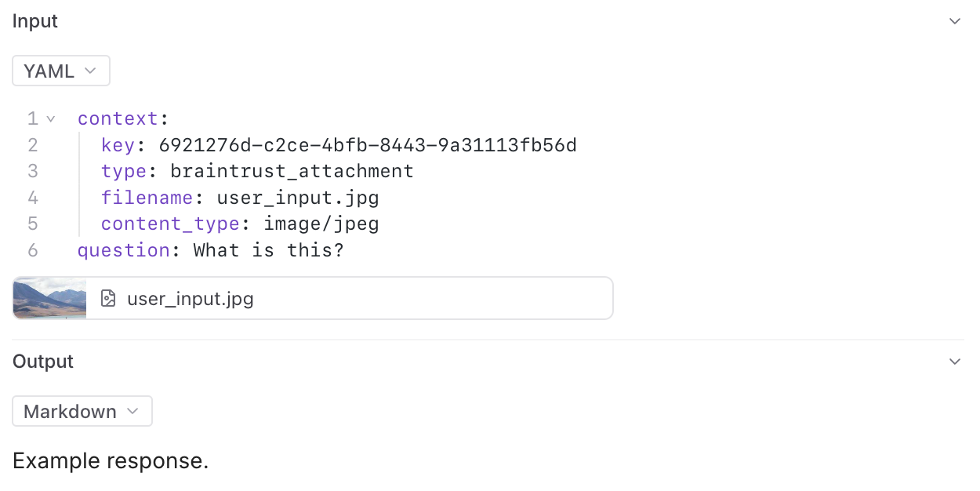980x491 pixels.
Task: Open the Markdown format dropdown
Action: point(82,411)
